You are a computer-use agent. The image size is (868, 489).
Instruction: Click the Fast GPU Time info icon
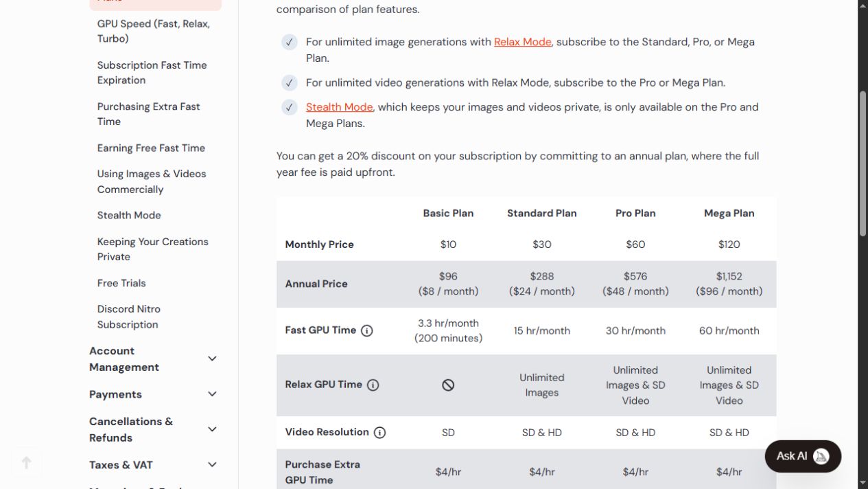367,330
